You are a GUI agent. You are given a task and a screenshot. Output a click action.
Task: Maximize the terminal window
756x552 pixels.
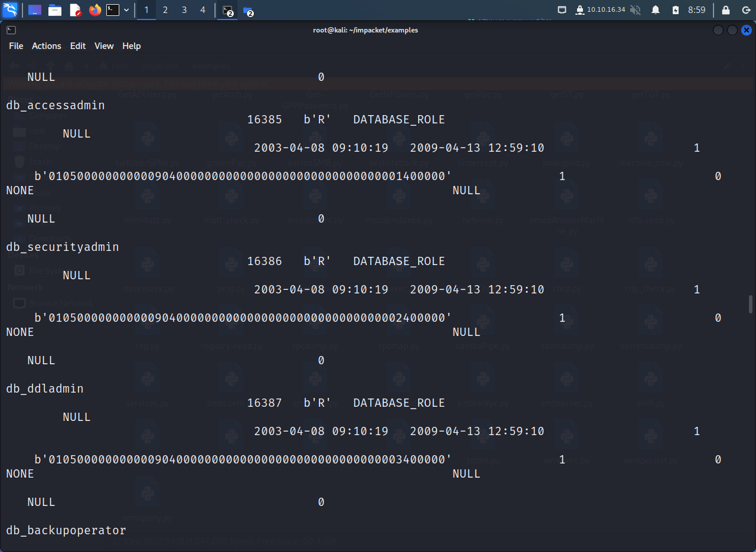[x=732, y=30]
